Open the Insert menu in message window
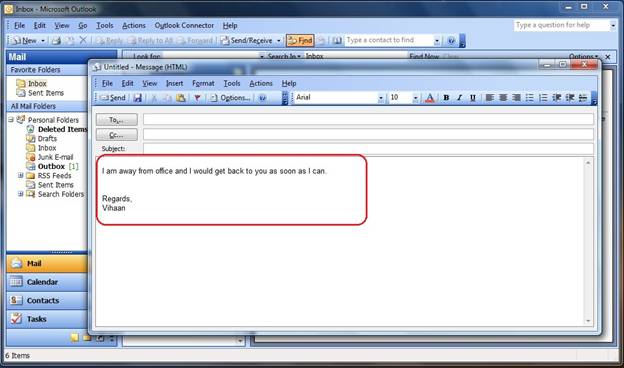 pos(174,83)
